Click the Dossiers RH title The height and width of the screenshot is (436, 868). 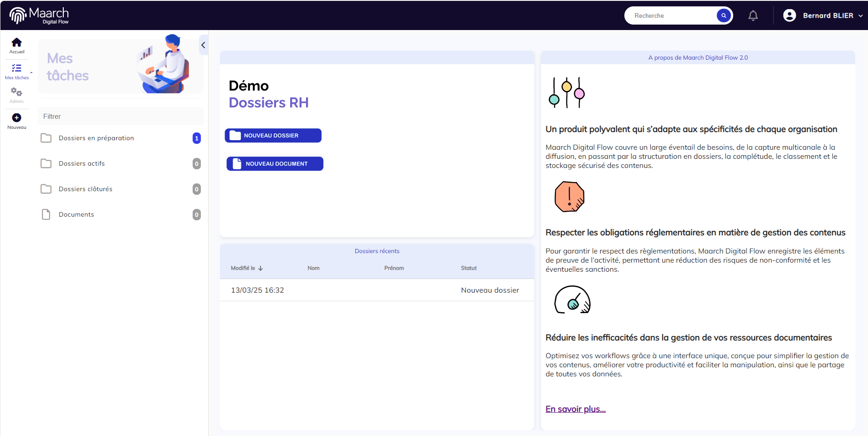(x=269, y=103)
